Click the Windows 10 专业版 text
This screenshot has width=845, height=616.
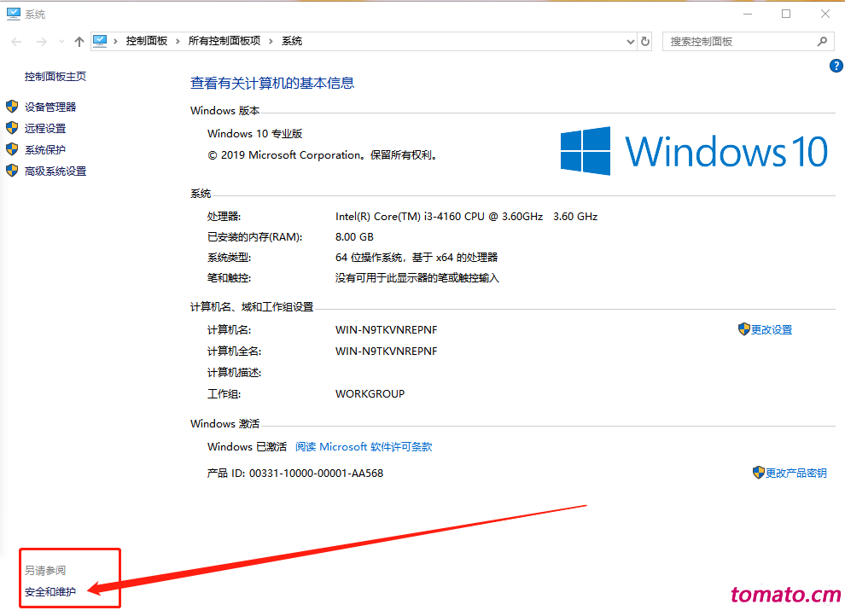click(x=255, y=134)
